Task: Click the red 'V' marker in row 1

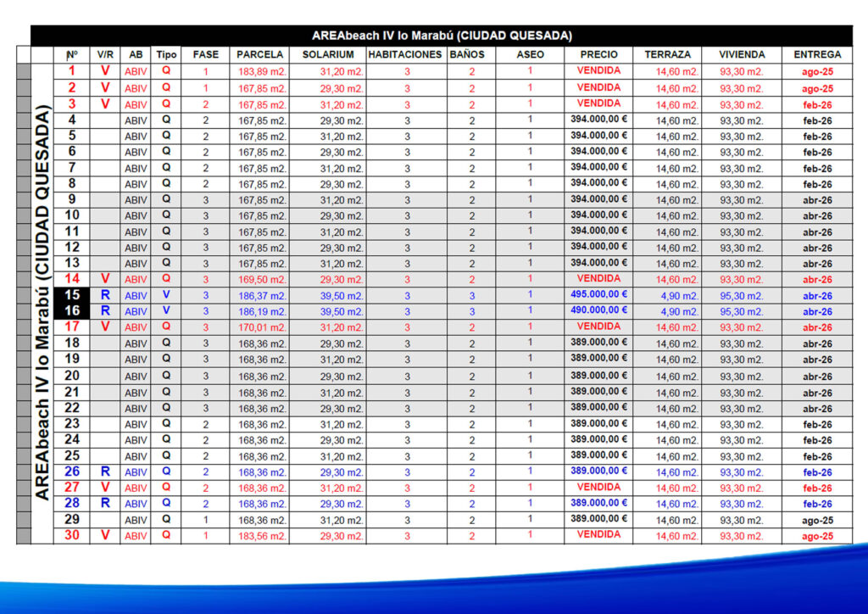Action: tap(104, 70)
